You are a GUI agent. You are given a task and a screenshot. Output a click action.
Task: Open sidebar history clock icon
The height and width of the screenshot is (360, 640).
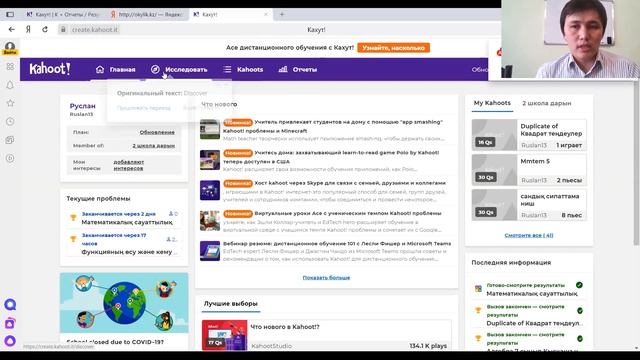coord(10,122)
